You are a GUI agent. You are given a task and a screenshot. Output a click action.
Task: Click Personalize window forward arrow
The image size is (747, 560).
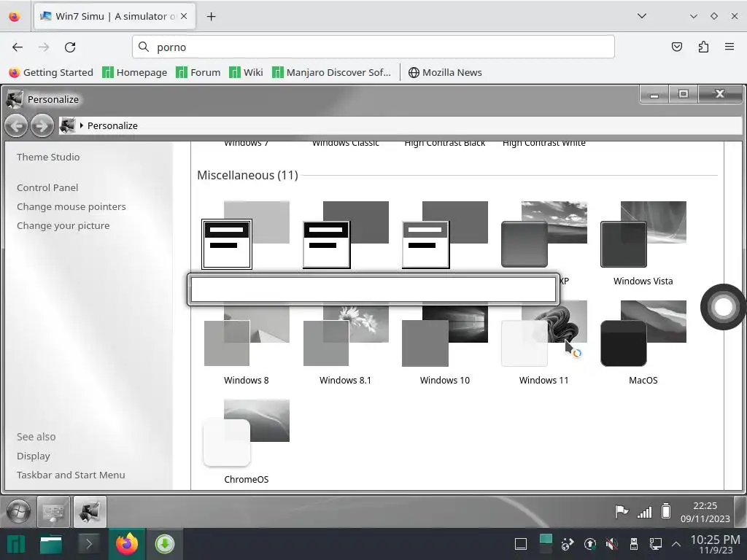coord(42,126)
